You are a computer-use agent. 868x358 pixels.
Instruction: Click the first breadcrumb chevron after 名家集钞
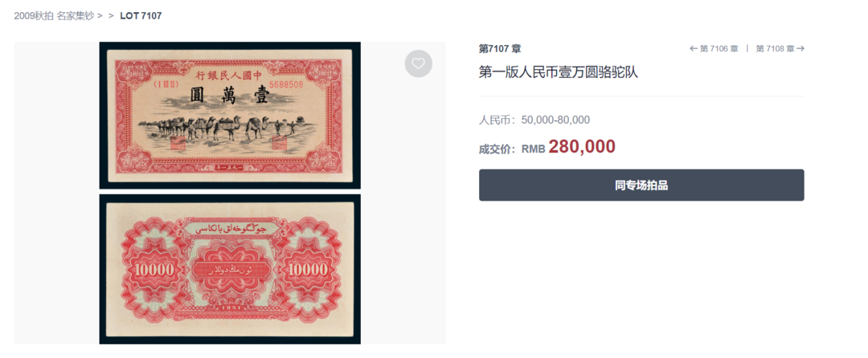tap(100, 16)
